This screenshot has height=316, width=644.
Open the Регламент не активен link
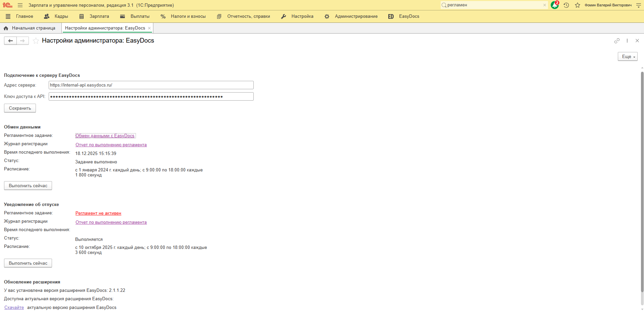click(98, 213)
